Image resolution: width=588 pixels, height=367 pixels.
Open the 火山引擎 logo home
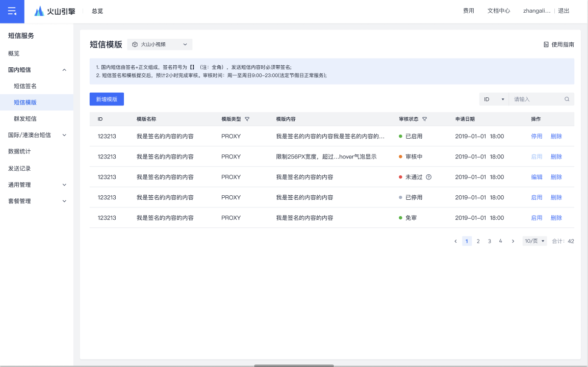tap(55, 11)
